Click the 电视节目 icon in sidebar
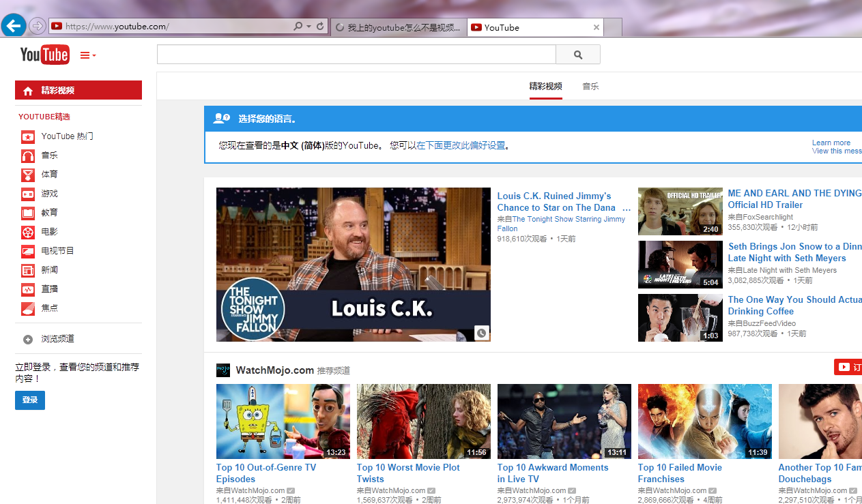862x504 pixels. click(28, 251)
